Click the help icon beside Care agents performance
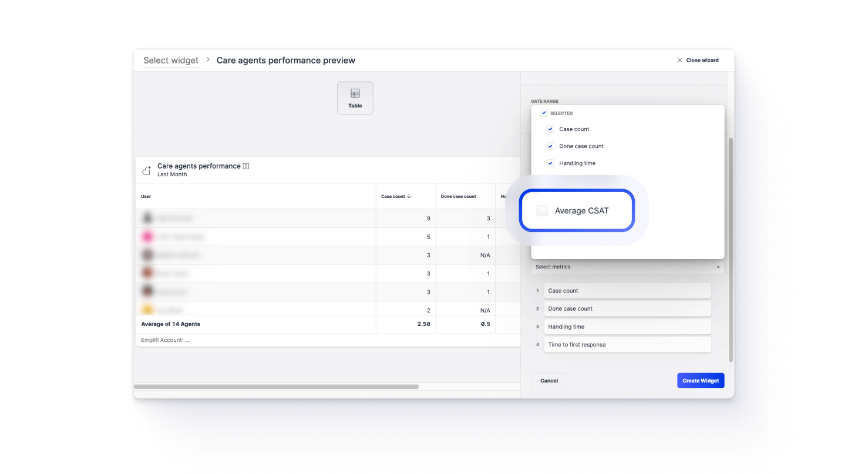The width and height of the screenshot is (868, 474). 246,166
